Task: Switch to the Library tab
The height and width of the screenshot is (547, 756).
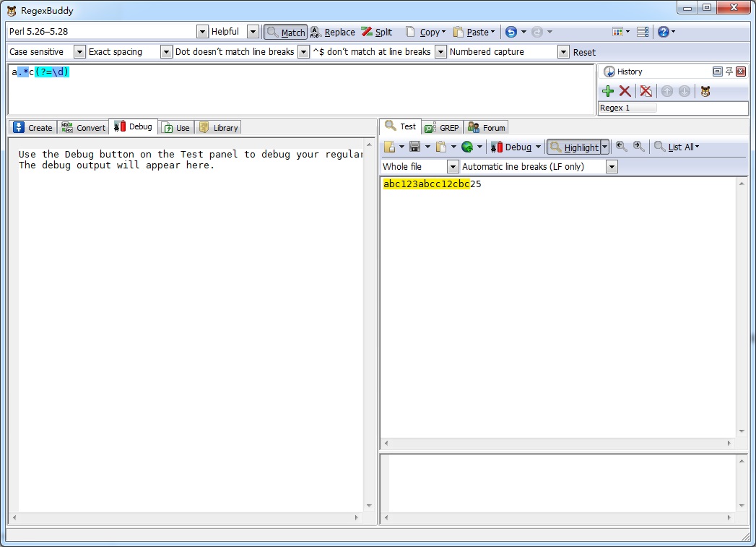Action: click(218, 128)
